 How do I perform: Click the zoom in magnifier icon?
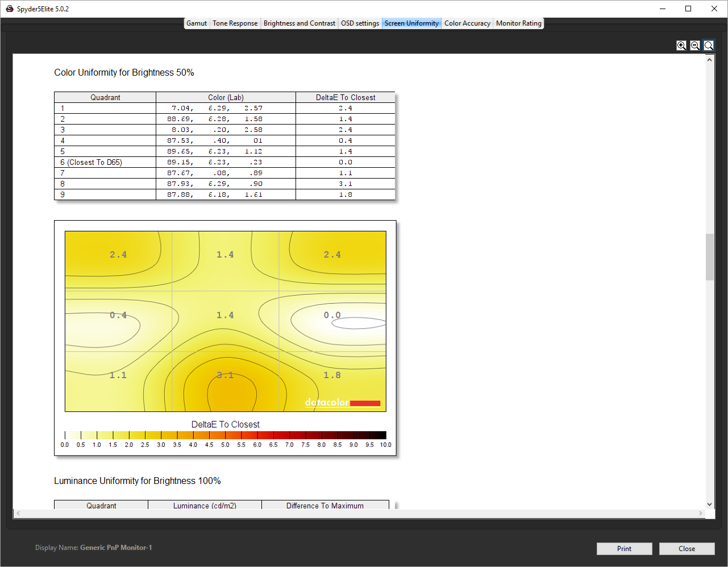pos(681,45)
